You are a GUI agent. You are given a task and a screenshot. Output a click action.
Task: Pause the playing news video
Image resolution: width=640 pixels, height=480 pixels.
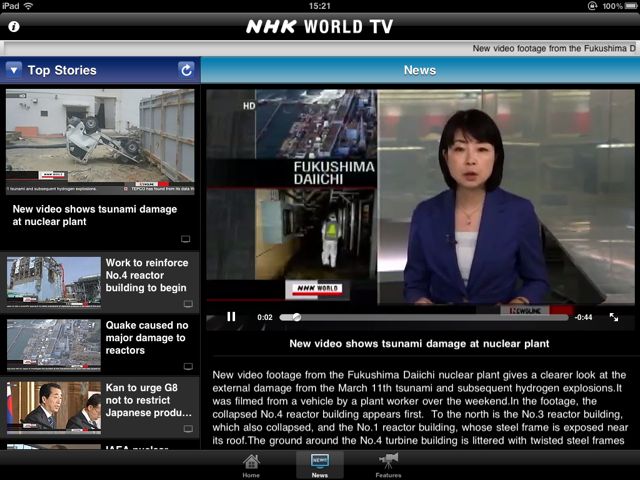click(231, 317)
